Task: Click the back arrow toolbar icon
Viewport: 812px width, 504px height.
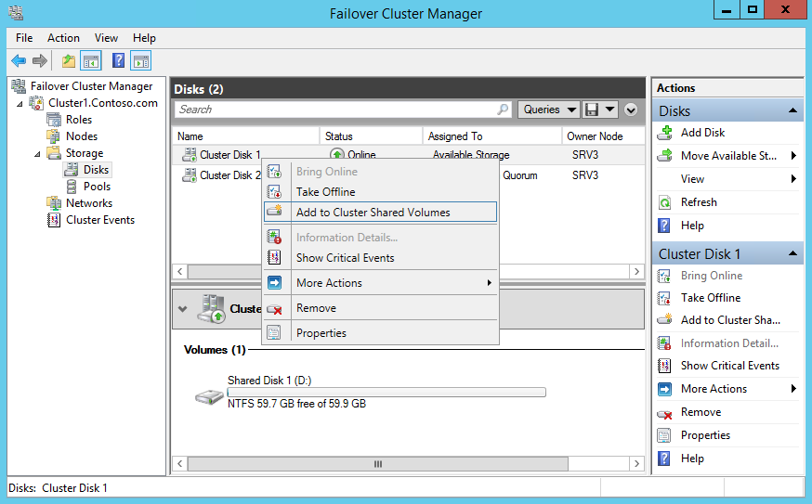Action: point(19,61)
